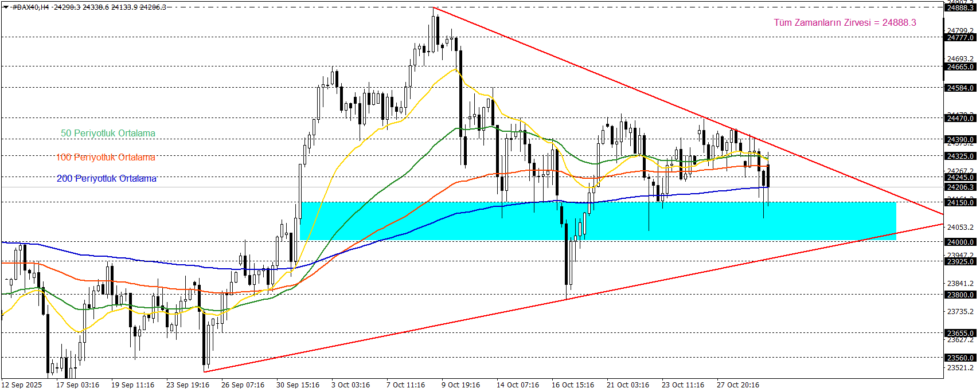Click the '30 Sep 15:16' time axis label
The height and width of the screenshot is (392, 980).
coord(298,385)
